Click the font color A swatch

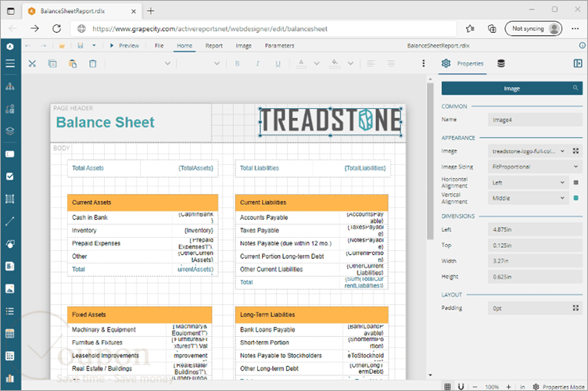pos(301,63)
